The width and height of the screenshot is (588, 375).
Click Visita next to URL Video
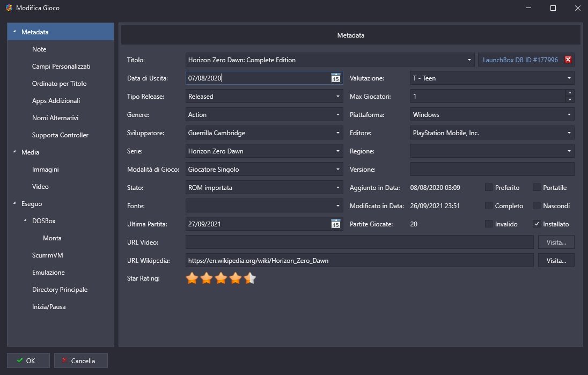[556, 242]
